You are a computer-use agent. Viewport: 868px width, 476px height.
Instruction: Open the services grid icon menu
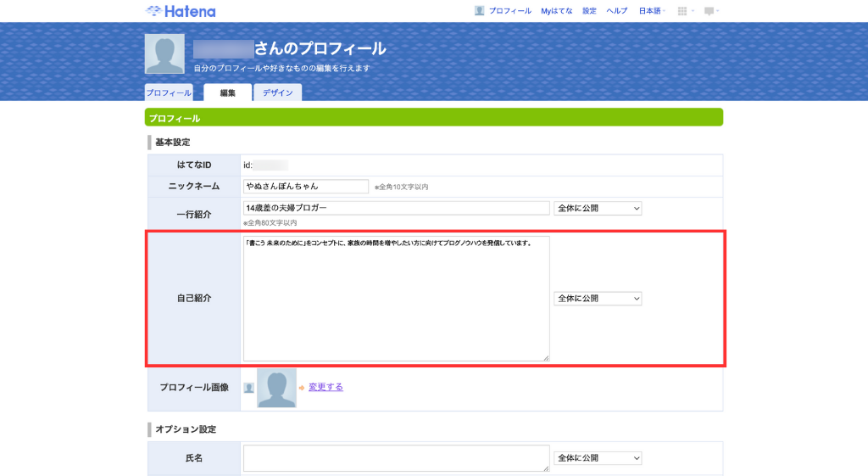(685, 11)
